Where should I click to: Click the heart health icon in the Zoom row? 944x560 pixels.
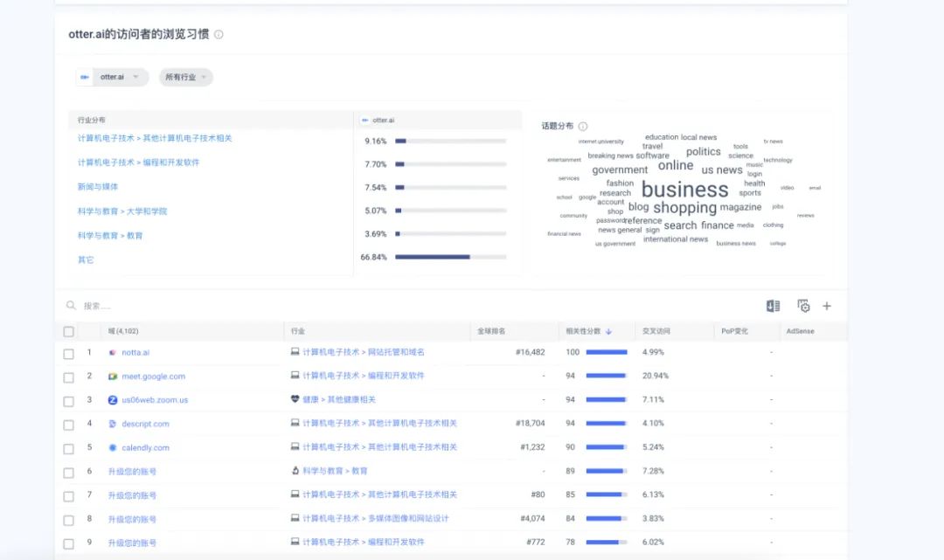[295, 398]
